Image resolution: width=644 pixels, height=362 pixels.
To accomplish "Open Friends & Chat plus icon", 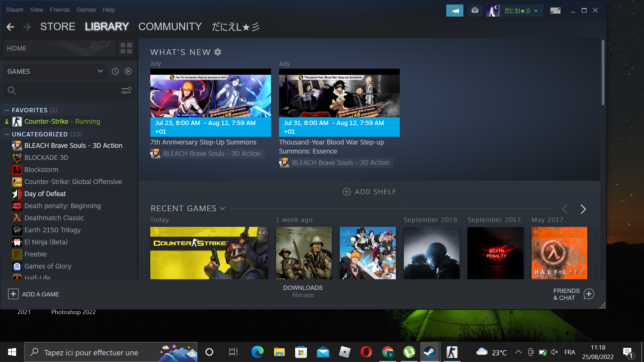I will (x=589, y=294).
